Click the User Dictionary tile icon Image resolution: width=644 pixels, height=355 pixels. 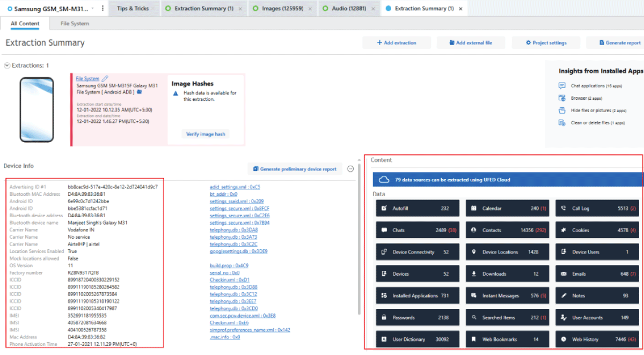pyautogui.click(x=384, y=339)
